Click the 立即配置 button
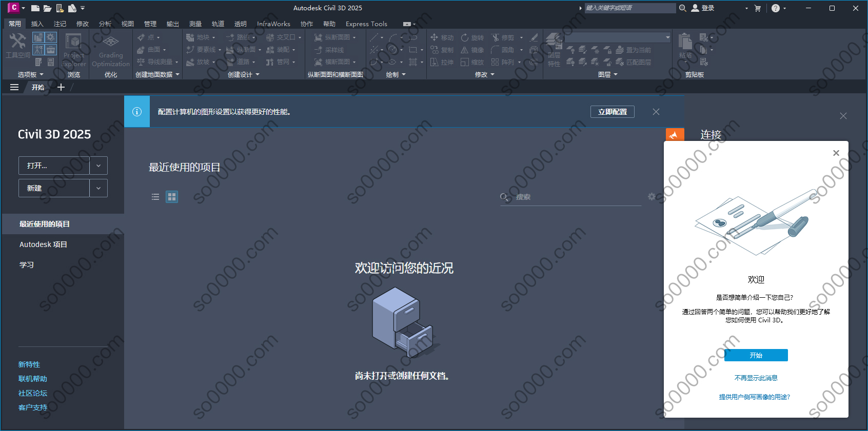 click(613, 112)
